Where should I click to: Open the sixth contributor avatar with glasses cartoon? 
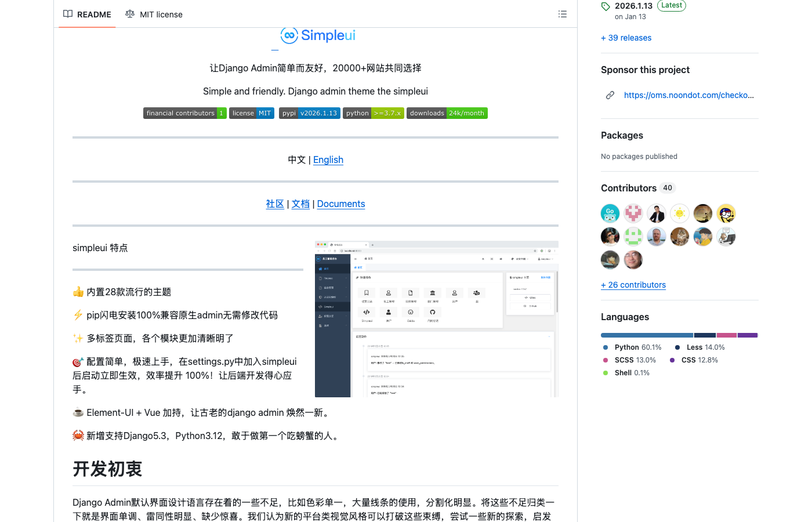click(x=726, y=213)
